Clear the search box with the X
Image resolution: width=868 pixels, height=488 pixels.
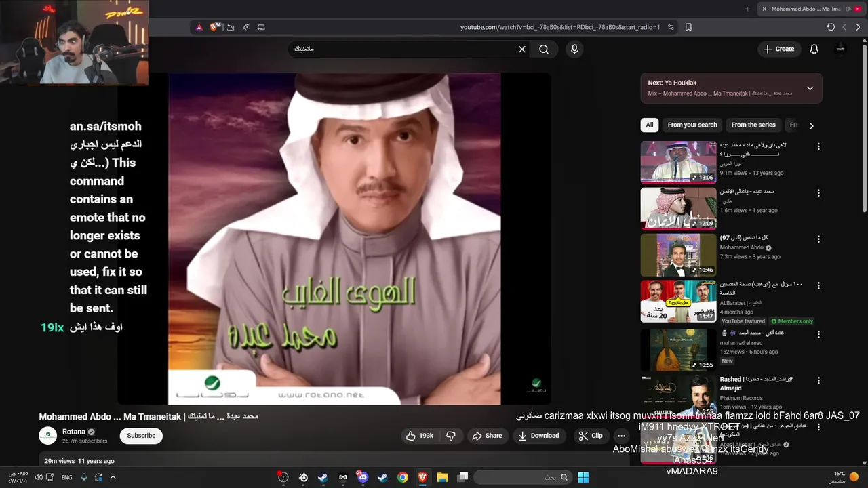[x=522, y=49]
